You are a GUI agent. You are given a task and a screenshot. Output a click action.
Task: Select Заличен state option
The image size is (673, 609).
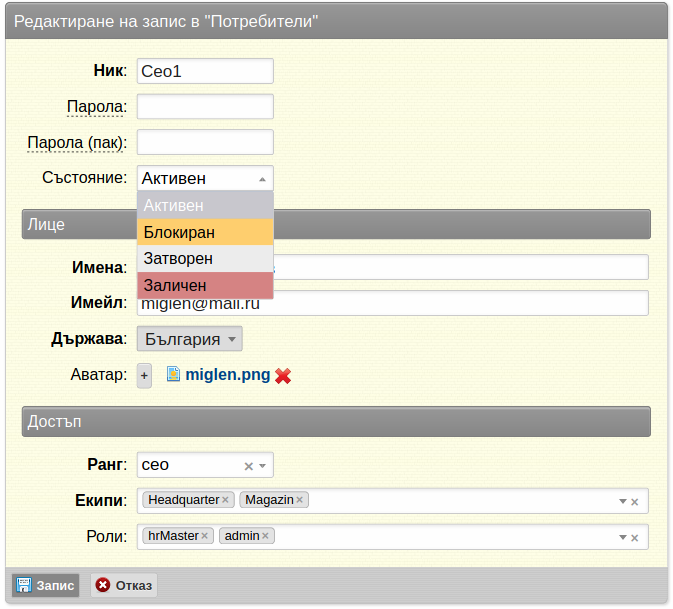tap(205, 285)
